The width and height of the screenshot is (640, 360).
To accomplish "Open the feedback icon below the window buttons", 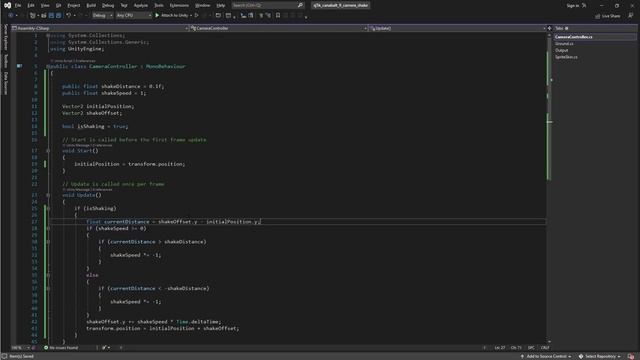I will [631, 16].
